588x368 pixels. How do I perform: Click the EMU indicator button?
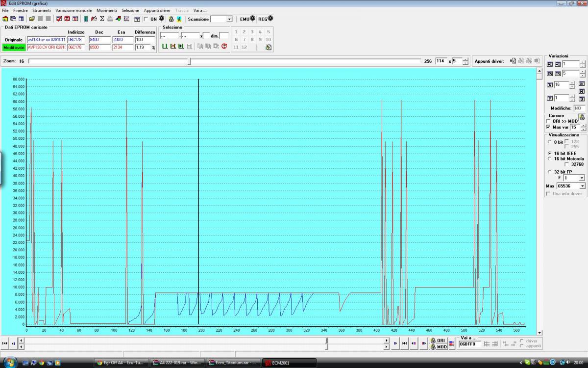tap(247, 19)
